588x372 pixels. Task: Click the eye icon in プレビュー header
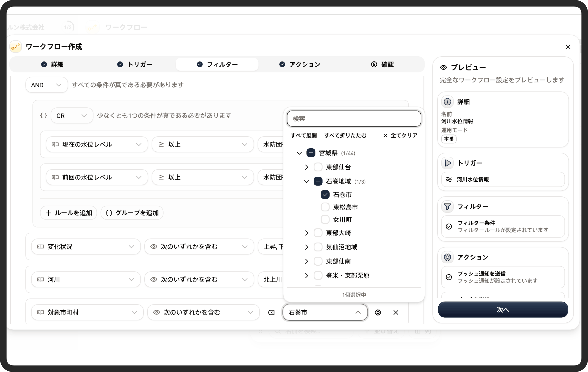coord(443,68)
